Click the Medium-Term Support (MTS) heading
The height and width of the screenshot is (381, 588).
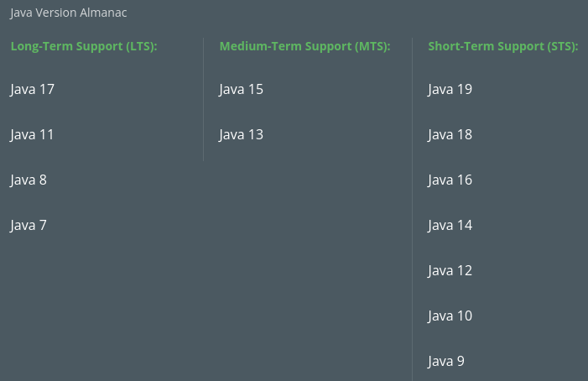[x=304, y=46]
